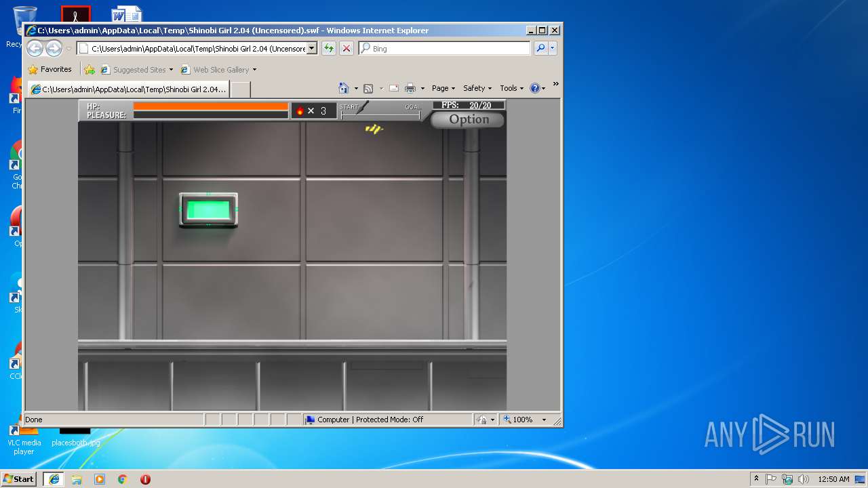Expand the Print dropdown arrow
Image resolution: width=868 pixels, height=488 pixels.
(422, 88)
